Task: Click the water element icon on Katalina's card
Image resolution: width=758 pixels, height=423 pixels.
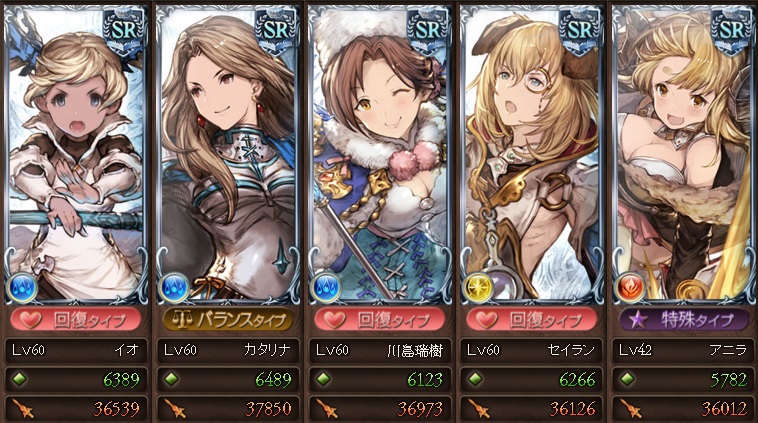Action: (174, 288)
